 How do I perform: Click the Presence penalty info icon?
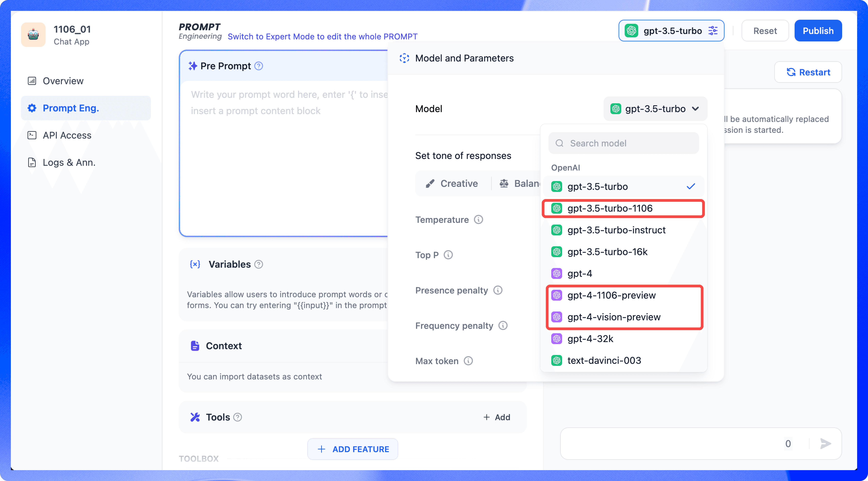coord(498,290)
